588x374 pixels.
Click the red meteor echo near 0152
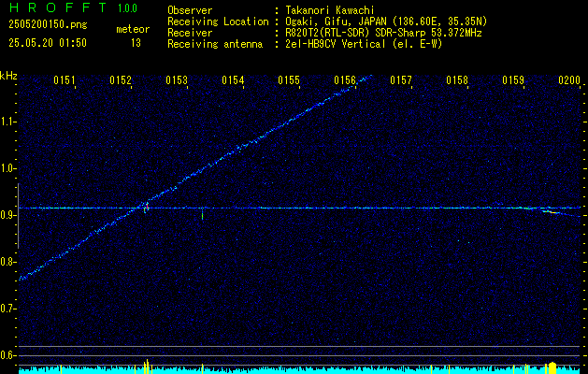pyautogui.click(x=148, y=207)
